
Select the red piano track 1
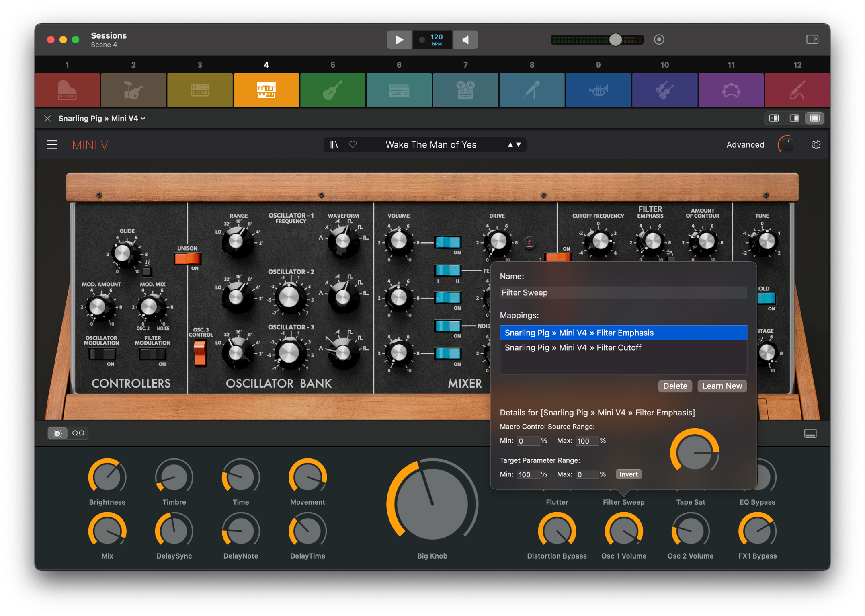[67, 90]
